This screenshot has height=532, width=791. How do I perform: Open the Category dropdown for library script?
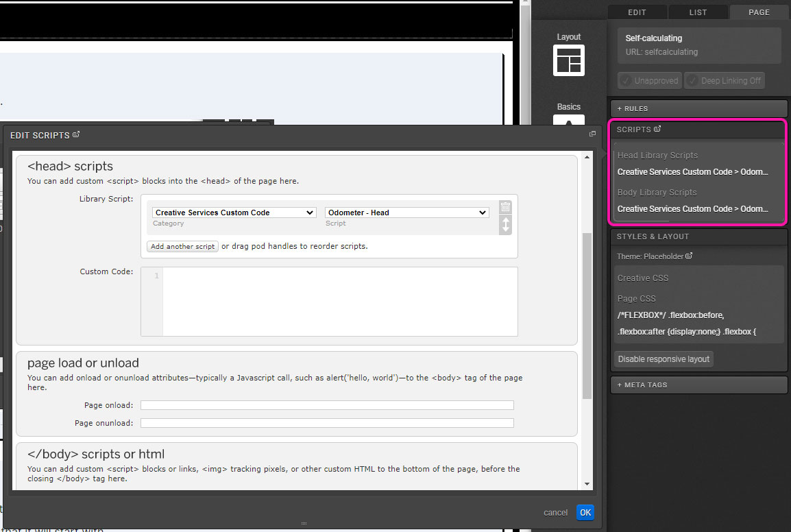(x=234, y=213)
